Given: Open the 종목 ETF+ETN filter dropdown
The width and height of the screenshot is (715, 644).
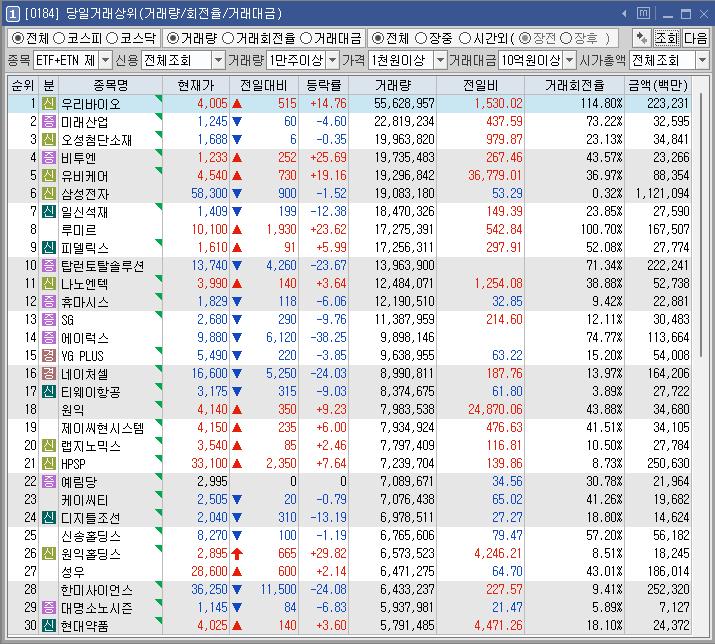Looking at the screenshot, I should (106, 60).
